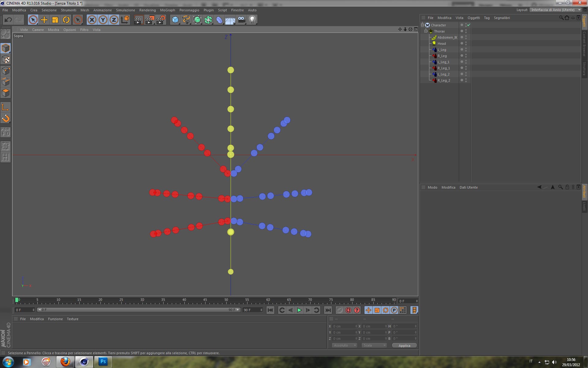588x368 pixels.
Task: Open the render settings clapperboard
Action: tap(160, 20)
